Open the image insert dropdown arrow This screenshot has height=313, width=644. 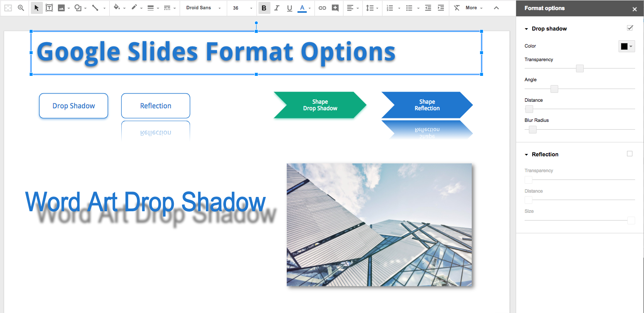coord(69,8)
